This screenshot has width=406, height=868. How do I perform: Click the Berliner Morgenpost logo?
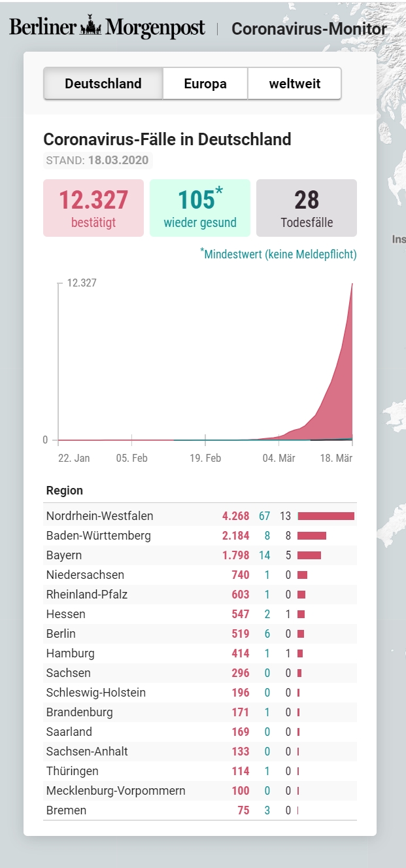point(107,28)
